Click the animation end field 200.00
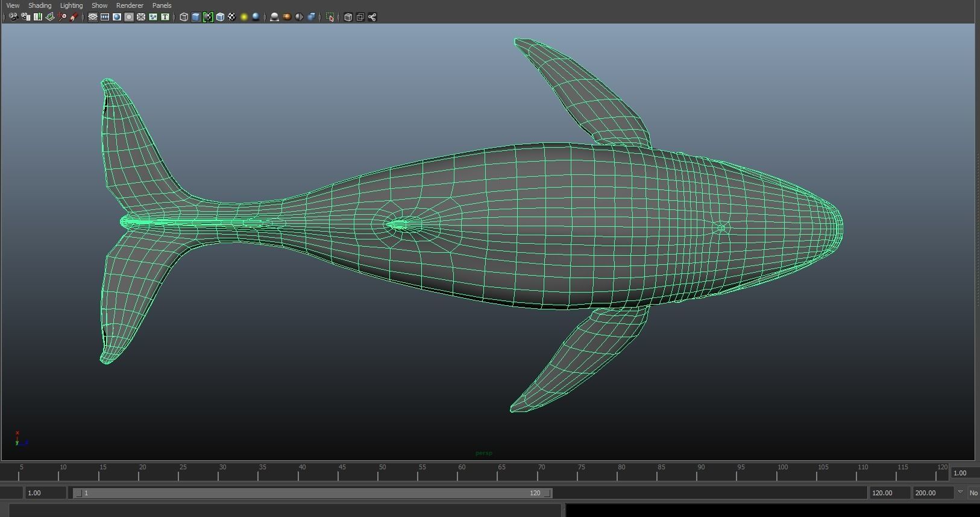Screen dimensions: 980x517 [x=932, y=493]
